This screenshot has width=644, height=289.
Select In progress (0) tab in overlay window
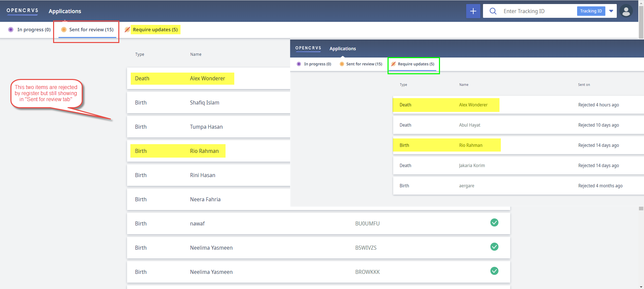(314, 64)
